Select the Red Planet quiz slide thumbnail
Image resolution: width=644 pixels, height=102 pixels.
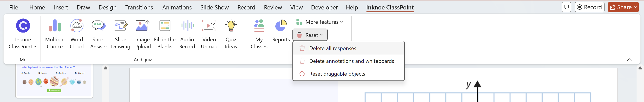point(54,81)
